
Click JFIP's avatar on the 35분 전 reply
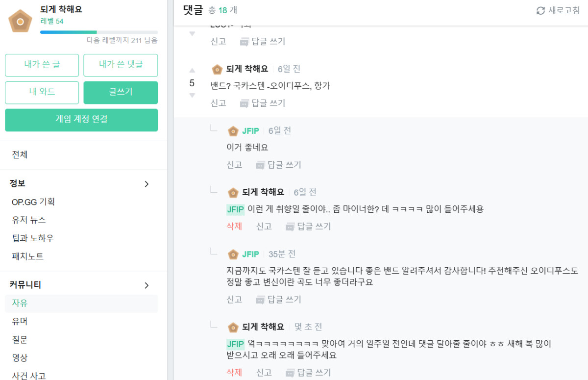233,254
